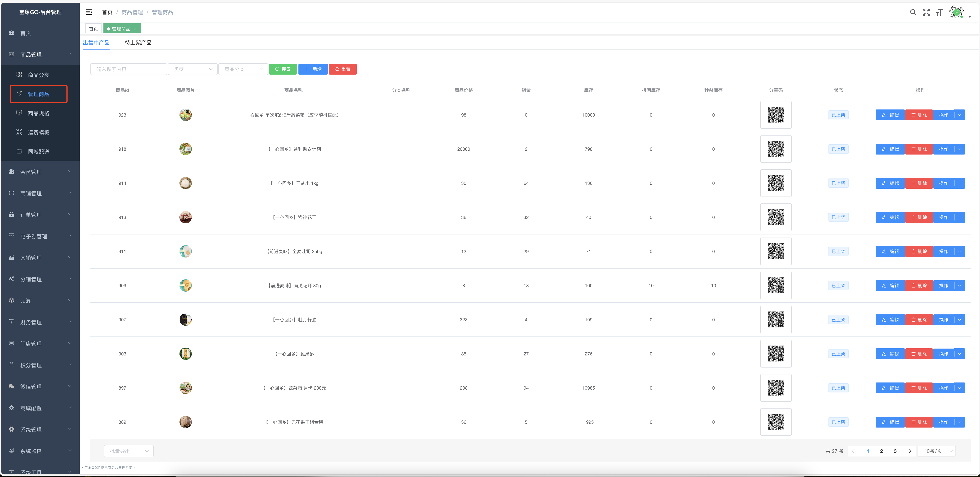This screenshot has width=980, height=477.
Task: Open 运费模板 in sidebar
Action: (x=39, y=132)
